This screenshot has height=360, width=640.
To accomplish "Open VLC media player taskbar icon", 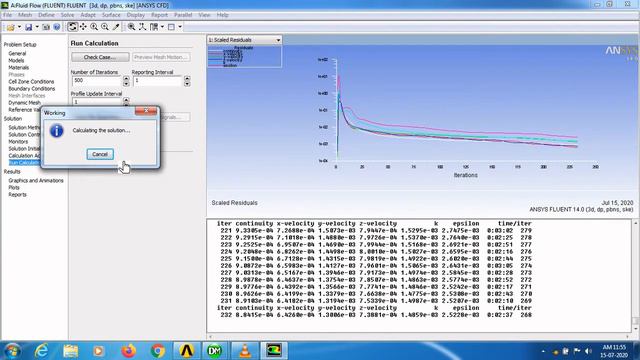I will (x=245, y=351).
